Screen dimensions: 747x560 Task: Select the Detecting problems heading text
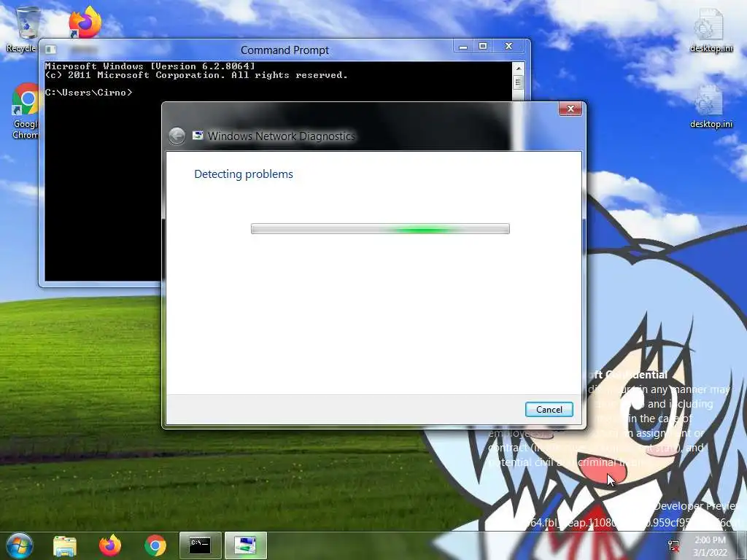[244, 174]
